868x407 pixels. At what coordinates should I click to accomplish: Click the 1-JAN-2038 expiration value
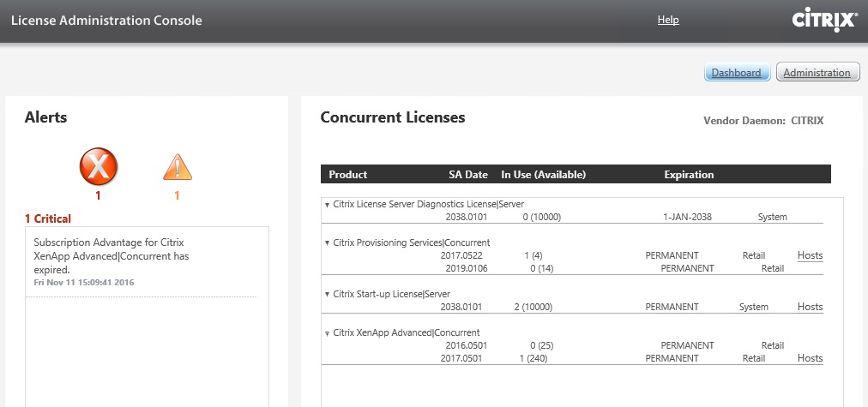(x=687, y=217)
